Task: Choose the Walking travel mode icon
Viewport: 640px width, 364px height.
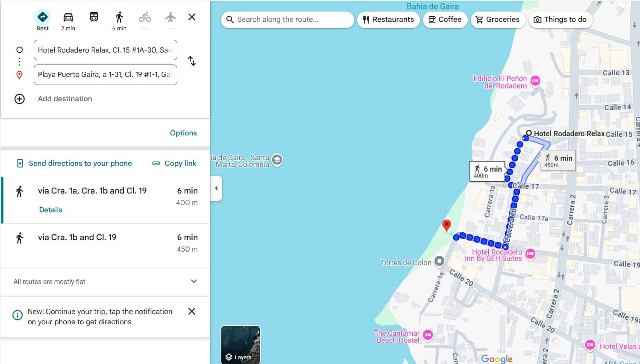Action: click(x=119, y=18)
